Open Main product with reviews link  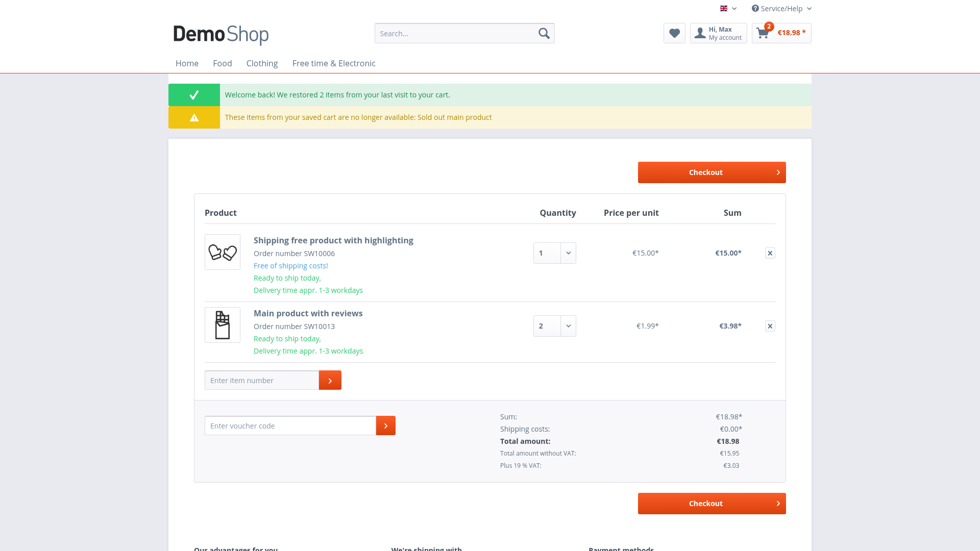(308, 313)
